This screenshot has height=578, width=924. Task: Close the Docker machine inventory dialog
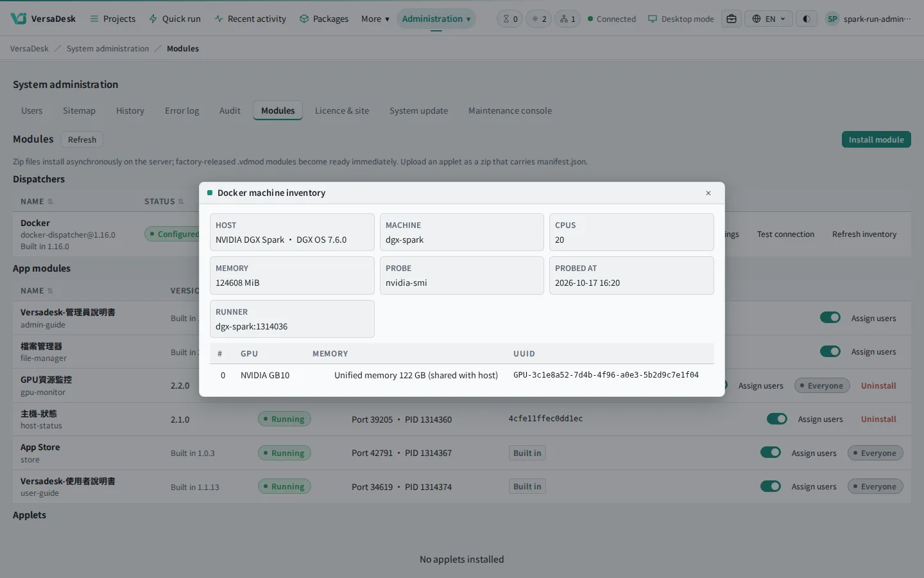click(x=708, y=193)
